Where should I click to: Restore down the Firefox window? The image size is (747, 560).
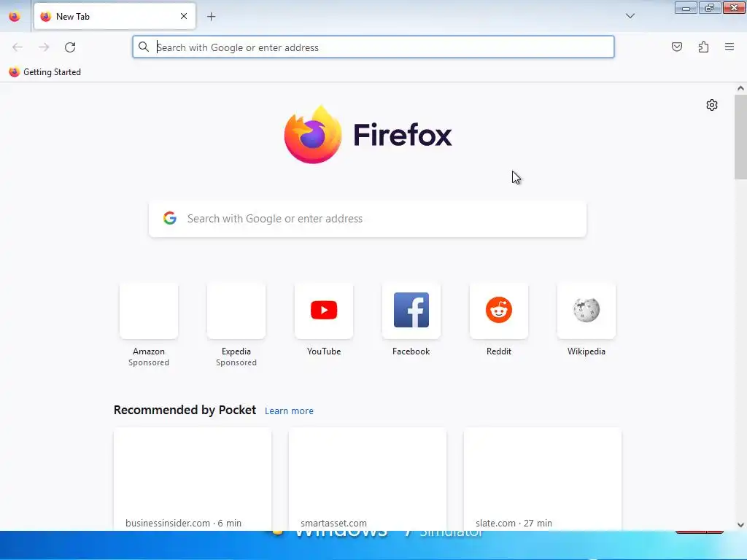pos(710,7)
